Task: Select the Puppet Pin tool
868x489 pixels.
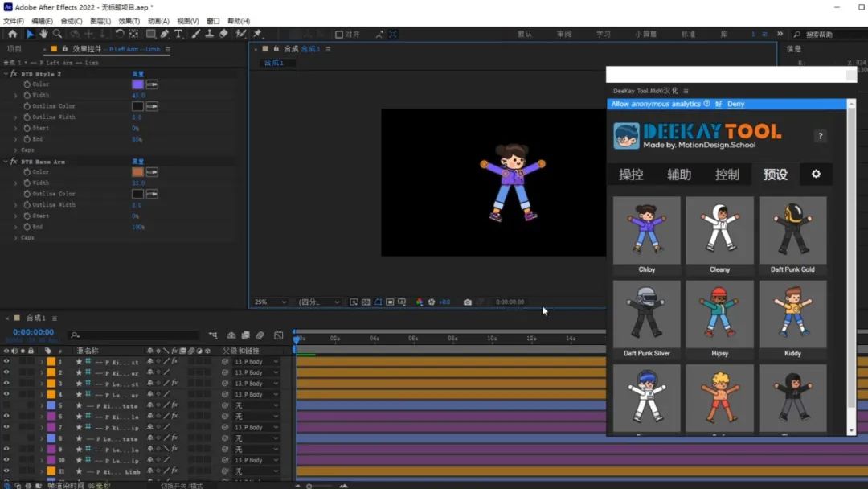Action: click(x=257, y=34)
